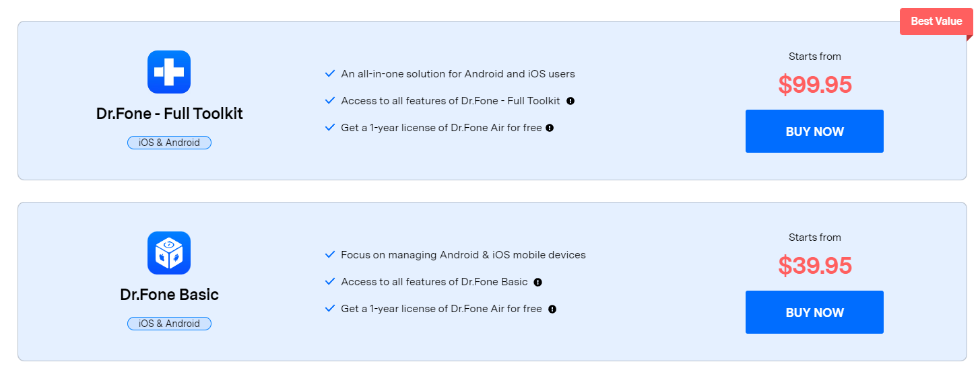Click checkmark beside 'An all-in-one solution'
This screenshot has height=366, width=980.
pyautogui.click(x=330, y=73)
